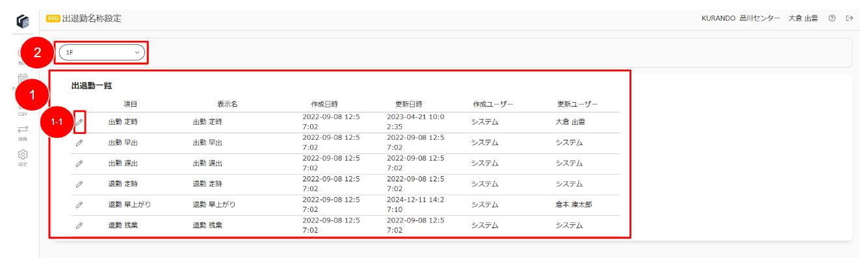
Task: Edit the 出勤 定時 row with pencil icon
Action: [79, 122]
